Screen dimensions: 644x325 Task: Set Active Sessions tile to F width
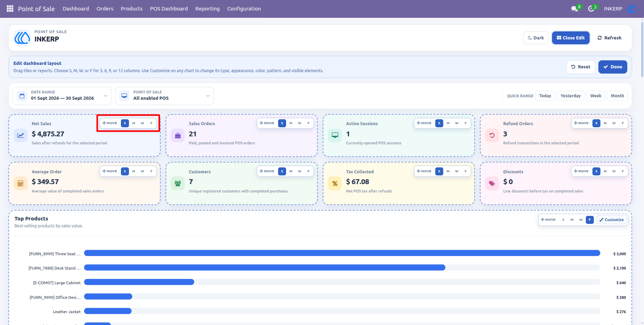pyautogui.click(x=466, y=123)
